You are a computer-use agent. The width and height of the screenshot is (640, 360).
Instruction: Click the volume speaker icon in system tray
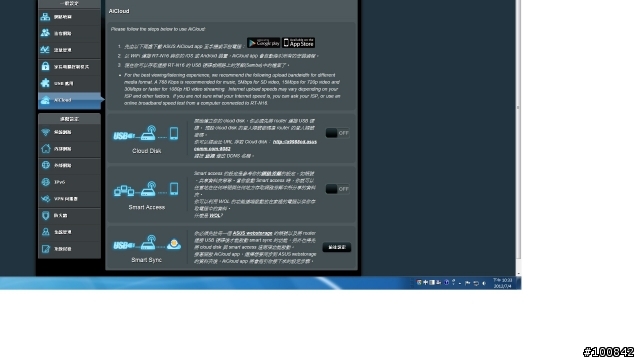tap(484, 283)
